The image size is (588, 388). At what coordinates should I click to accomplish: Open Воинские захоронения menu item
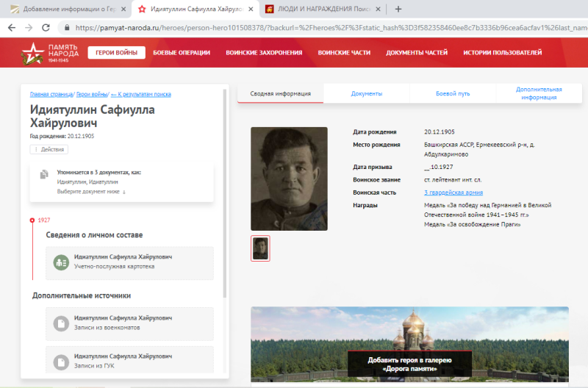(264, 53)
